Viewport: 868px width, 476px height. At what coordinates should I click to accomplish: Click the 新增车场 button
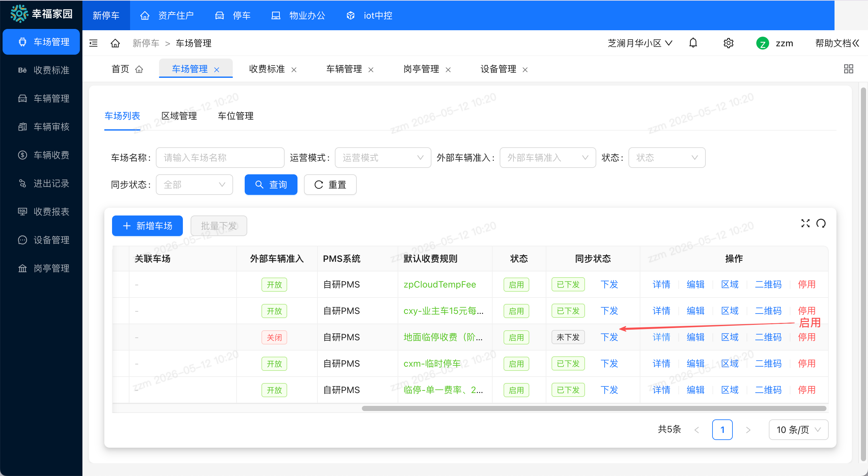pyautogui.click(x=147, y=225)
